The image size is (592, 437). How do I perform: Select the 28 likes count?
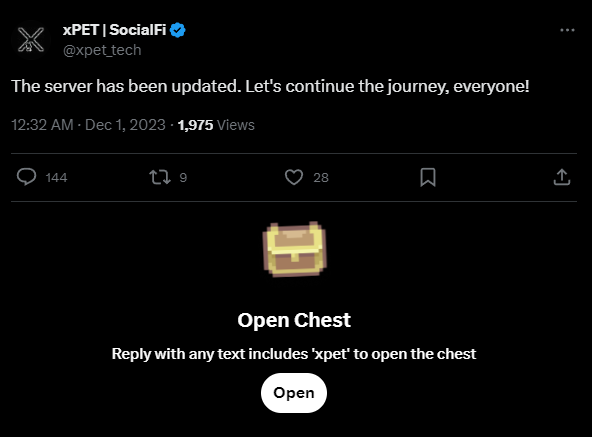(x=321, y=178)
